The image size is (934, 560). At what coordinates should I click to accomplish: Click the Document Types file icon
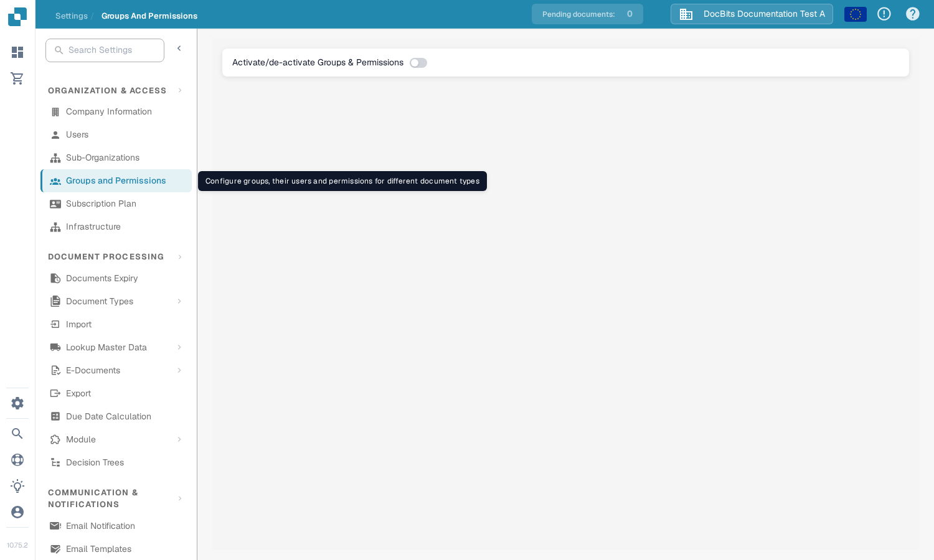coord(55,301)
